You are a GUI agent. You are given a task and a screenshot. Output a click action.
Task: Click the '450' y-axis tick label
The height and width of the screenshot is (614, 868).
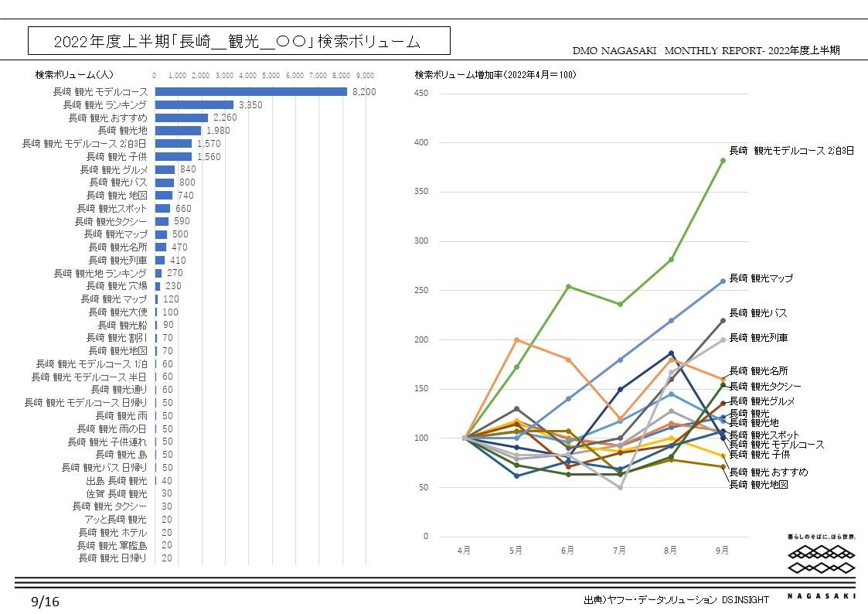[421, 93]
